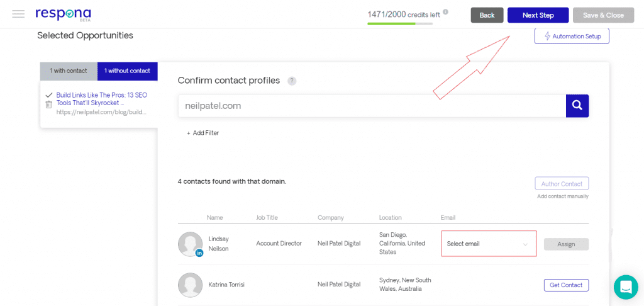
Task: Click Email column header
Action: pos(448,218)
